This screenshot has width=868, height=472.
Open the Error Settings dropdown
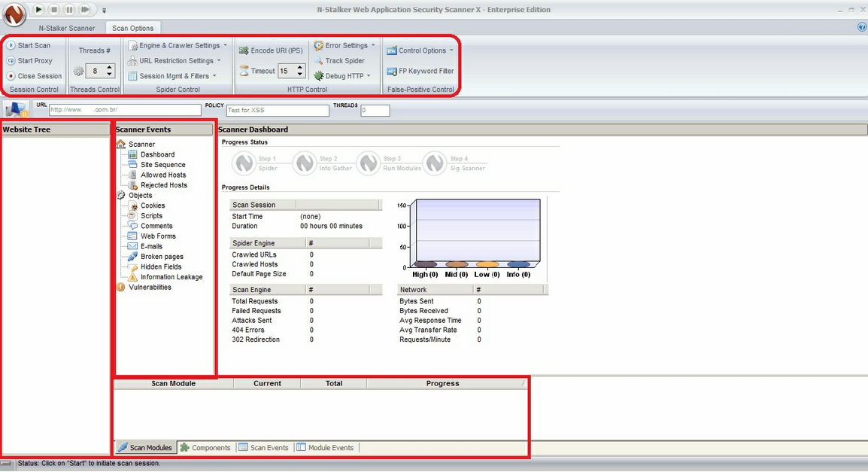pyautogui.click(x=344, y=45)
